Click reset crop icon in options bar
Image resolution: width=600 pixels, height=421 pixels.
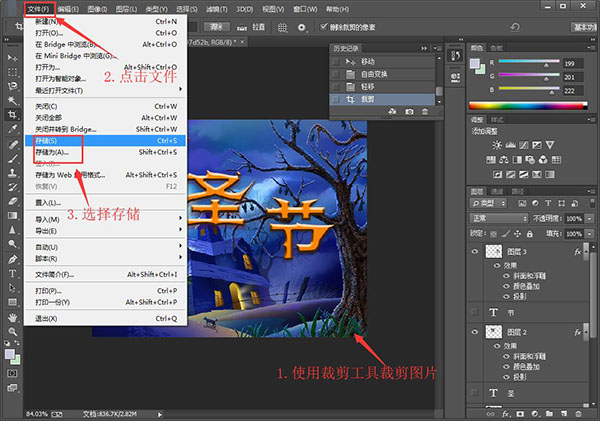click(x=515, y=27)
